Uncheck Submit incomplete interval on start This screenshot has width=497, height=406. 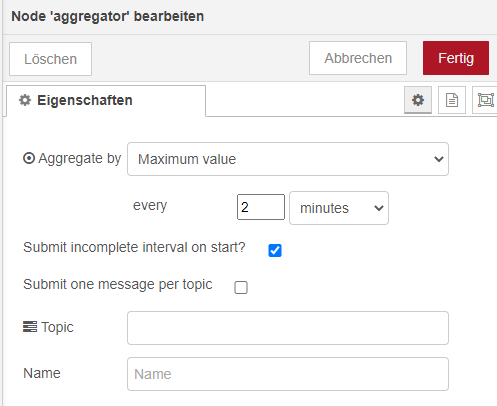point(275,250)
